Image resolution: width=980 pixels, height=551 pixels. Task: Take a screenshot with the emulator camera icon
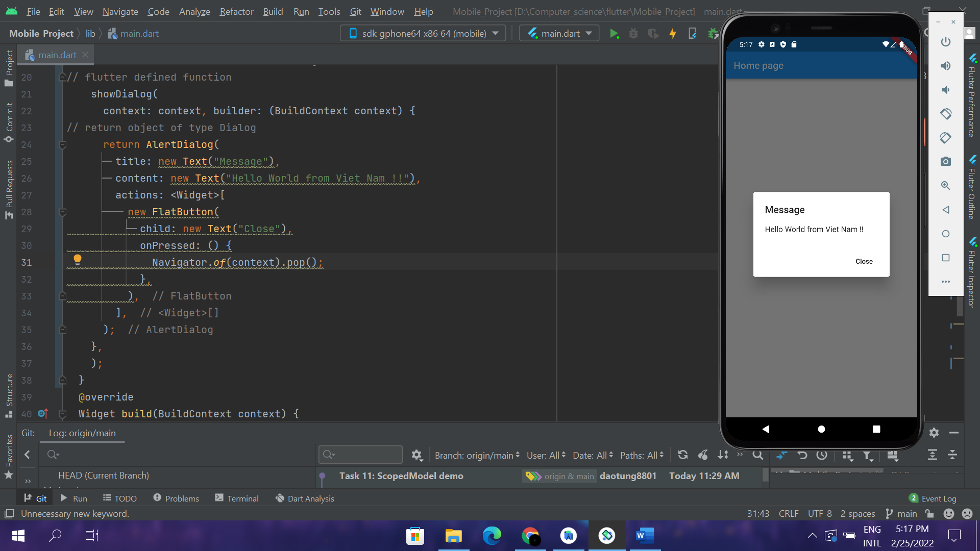(x=946, y=161)
